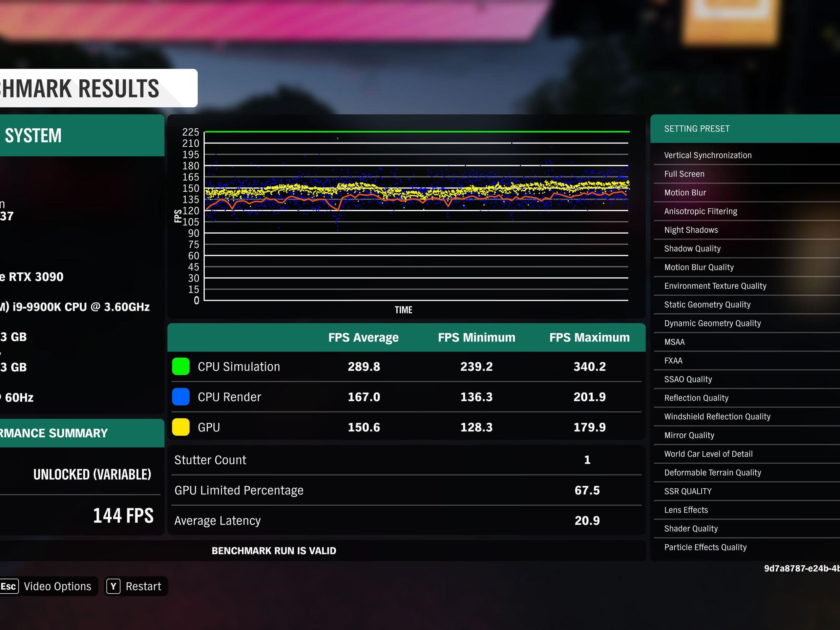Image resolution: width=840 pixels, height=630 pixels.
Task: Click the FPS Maximum column header
Action: pyautogui.click(x=589, y=338)
